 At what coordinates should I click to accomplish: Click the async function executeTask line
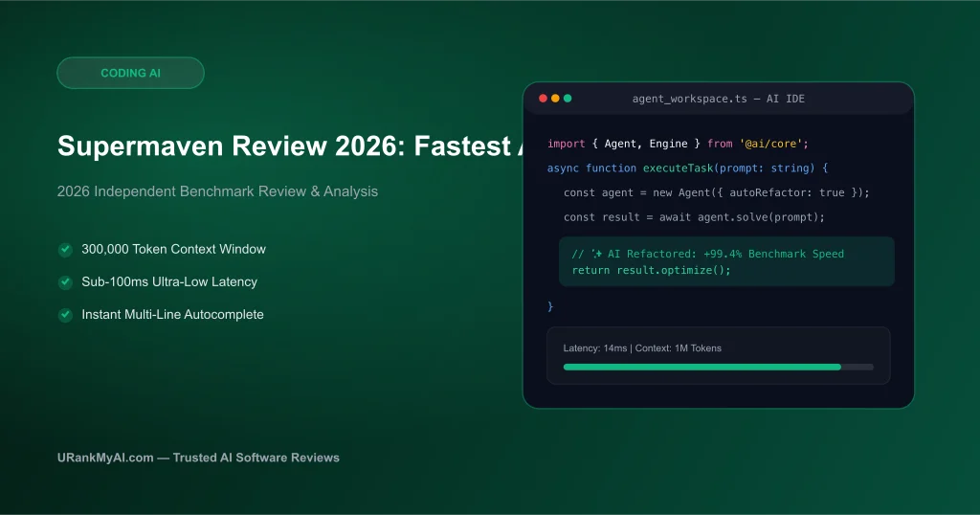[687, 168]
